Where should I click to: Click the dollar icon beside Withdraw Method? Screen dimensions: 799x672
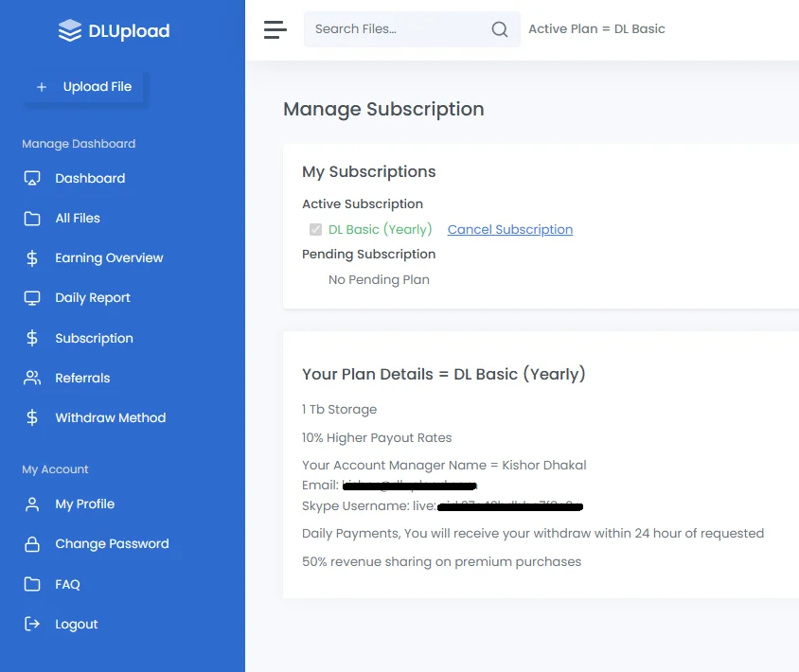(x=32, y=417)
